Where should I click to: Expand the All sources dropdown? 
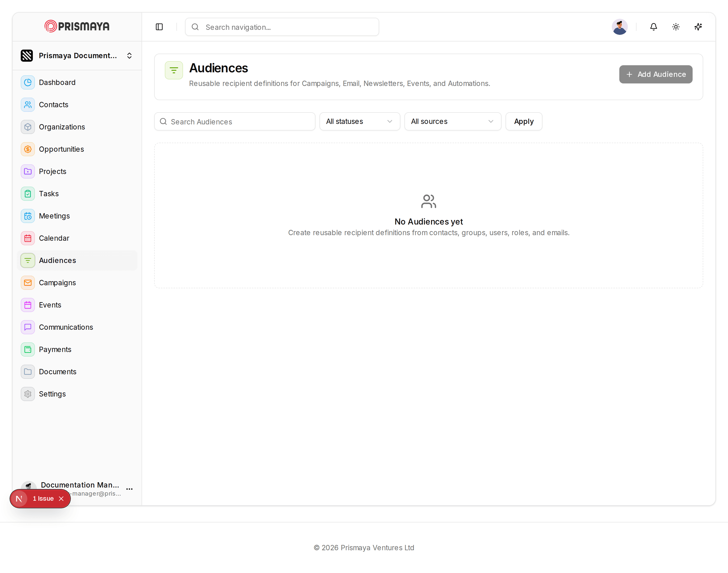[x=453, y=121]
